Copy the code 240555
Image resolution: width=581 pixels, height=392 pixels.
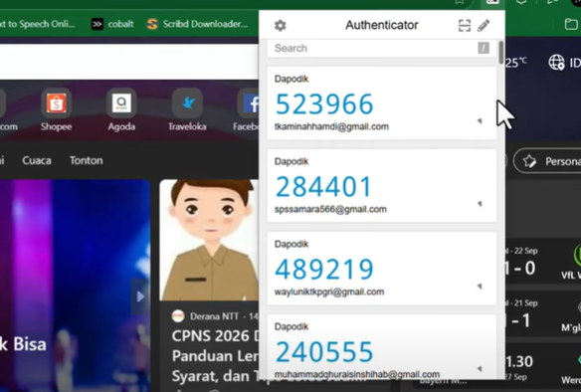point(324,352)
